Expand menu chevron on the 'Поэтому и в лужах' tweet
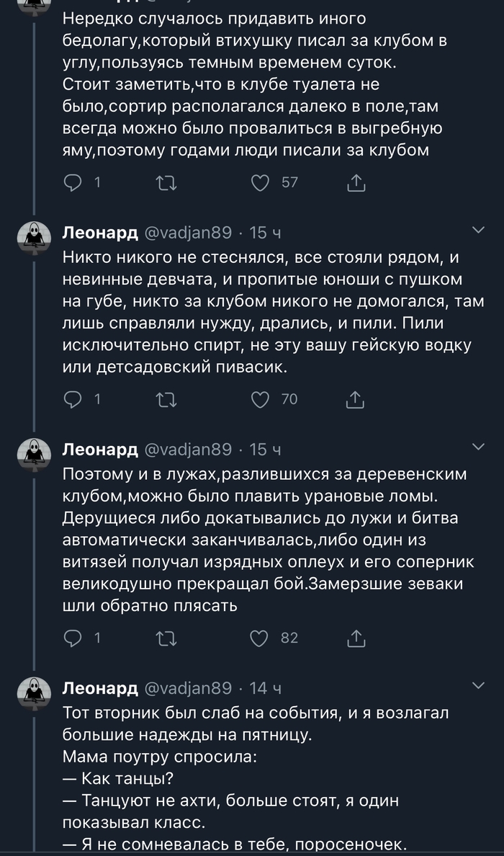Screen dimensions: 504x856 (478, 447)
